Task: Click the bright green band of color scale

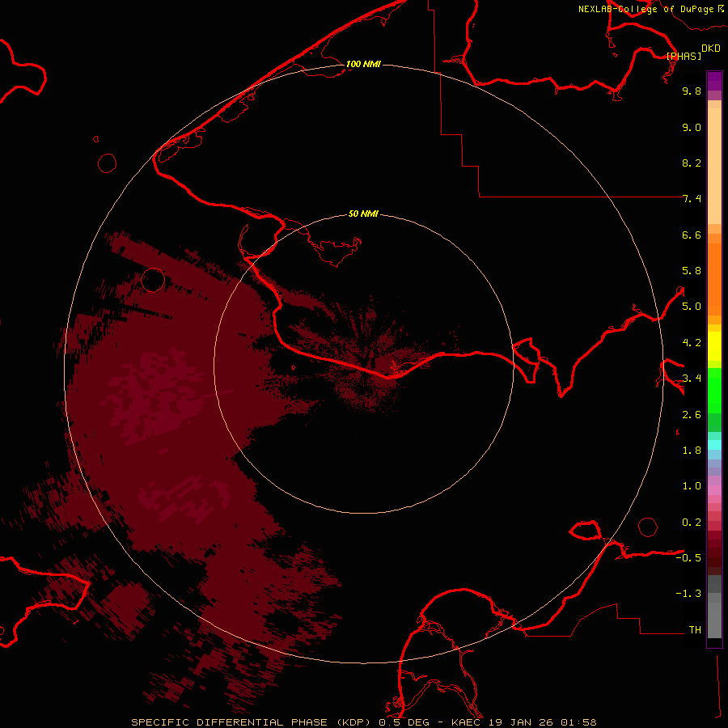Action: pos(714,390)
